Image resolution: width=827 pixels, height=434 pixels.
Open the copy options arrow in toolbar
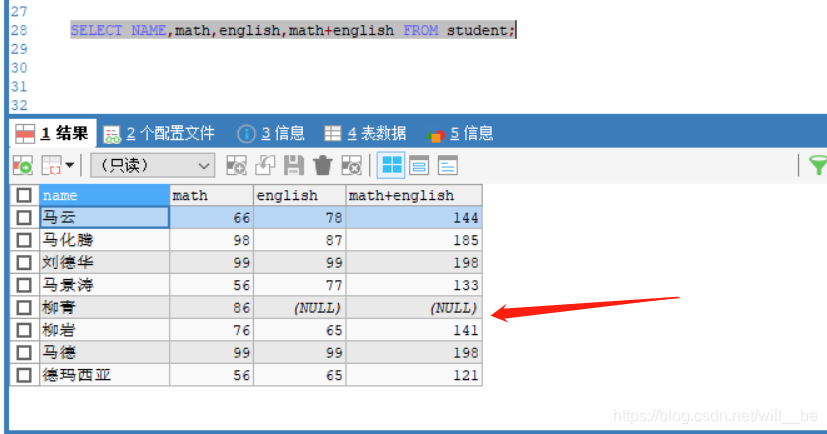(x=70, y=166)
